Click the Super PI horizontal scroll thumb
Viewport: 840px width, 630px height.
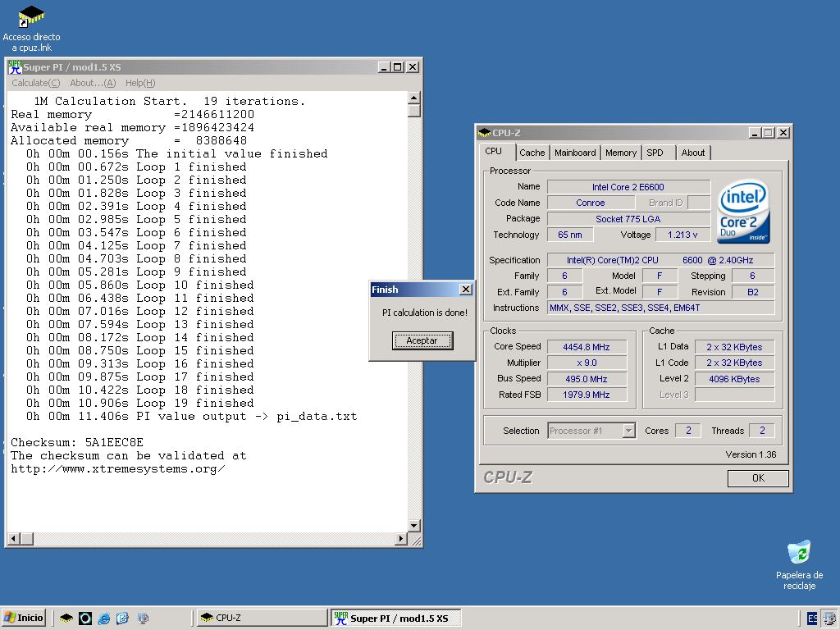tap(27, 538)
